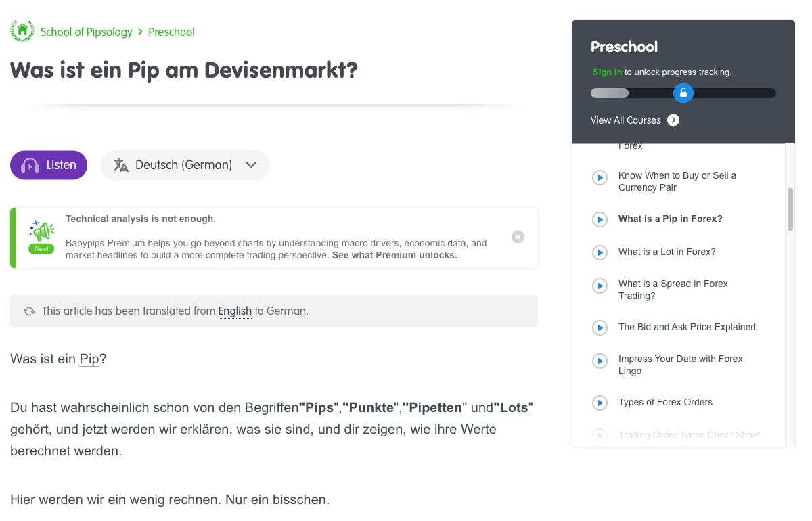The image size is (812, 521).
Task: Select 'What is a Pip in Forex?' lesson
Action: 671,219
